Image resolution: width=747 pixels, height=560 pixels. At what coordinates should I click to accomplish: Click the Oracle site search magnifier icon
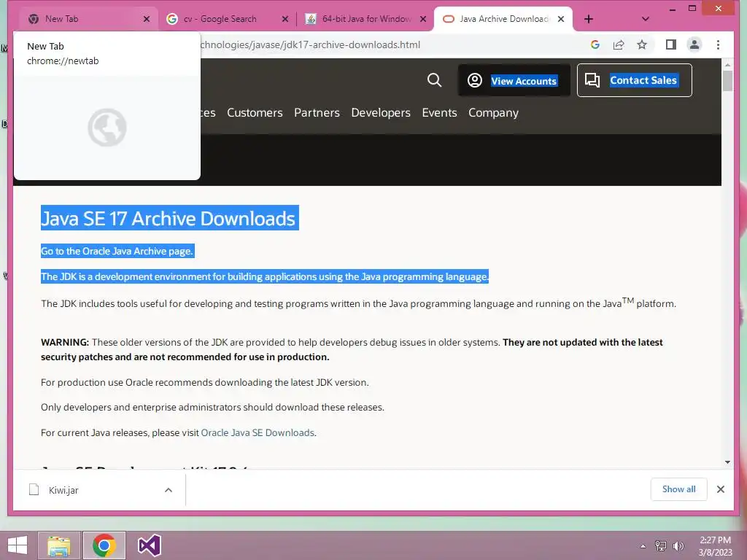[434, 80]
